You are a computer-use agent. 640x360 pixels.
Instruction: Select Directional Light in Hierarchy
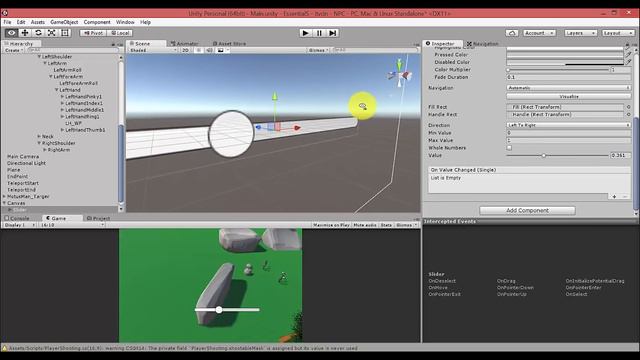click(26, 163)
